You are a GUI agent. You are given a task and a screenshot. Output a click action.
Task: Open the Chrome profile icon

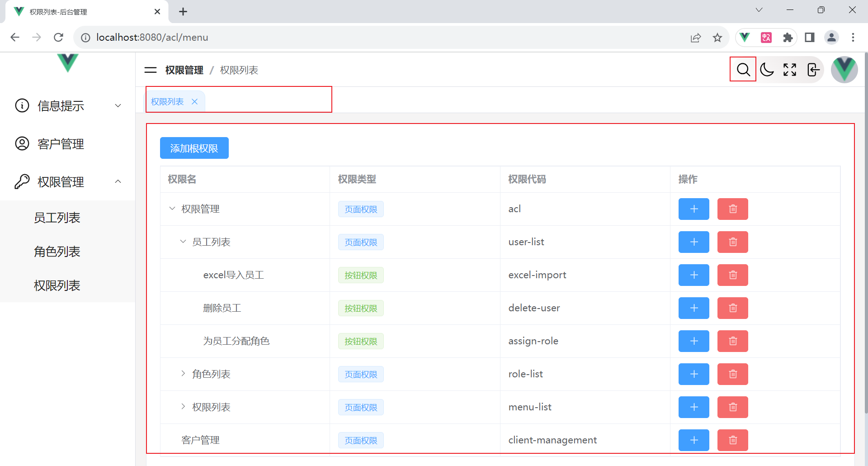coord(831,38)
